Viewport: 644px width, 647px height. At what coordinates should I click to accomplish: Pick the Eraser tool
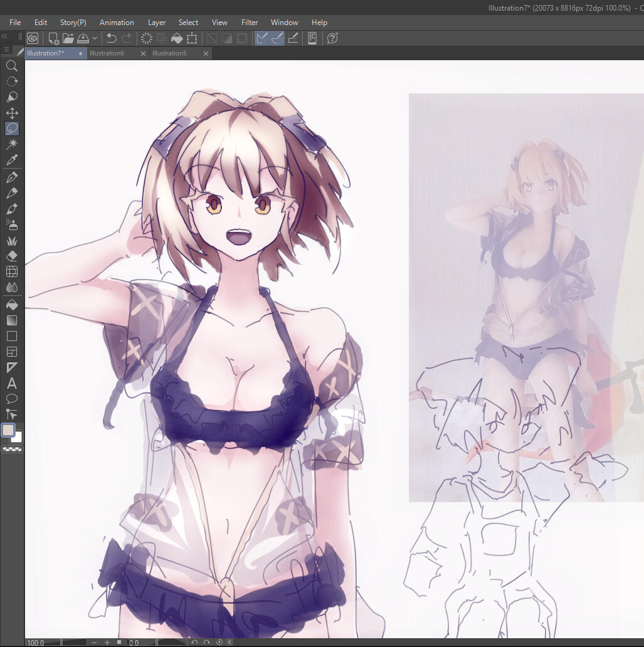coord(11,256)
